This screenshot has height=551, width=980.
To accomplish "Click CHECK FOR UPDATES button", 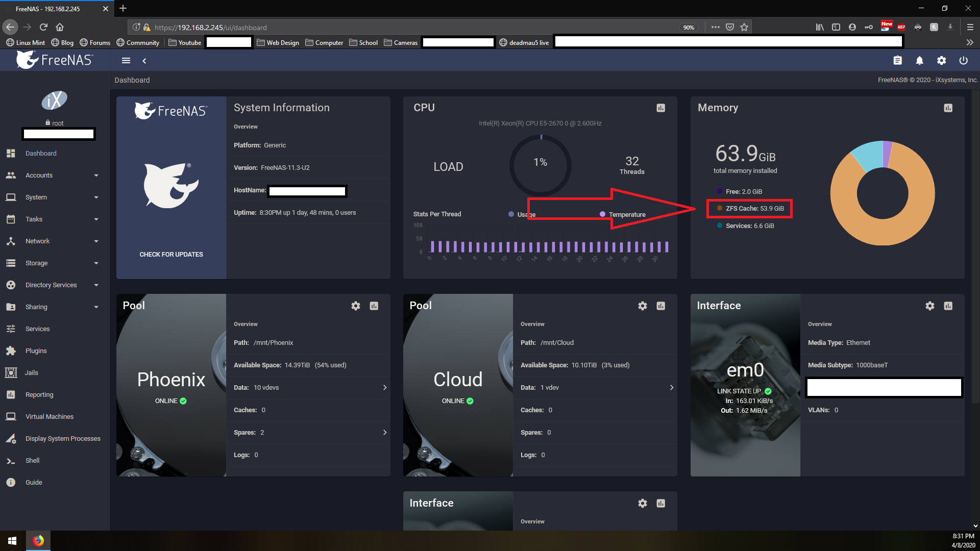I will 171,254.
